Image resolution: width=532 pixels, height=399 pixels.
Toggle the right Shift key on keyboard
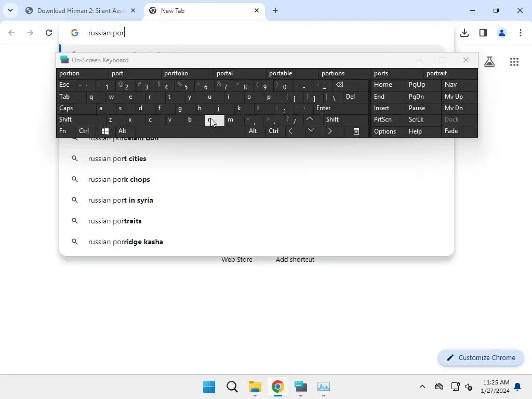(x=345, y=119)
